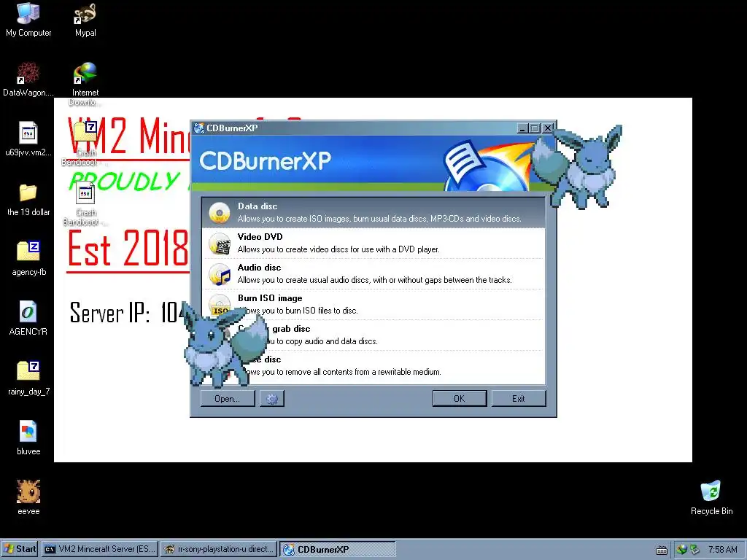Select the bluvee desktop icon
This screenshot has height=560, width=747.
coord(28,432)
